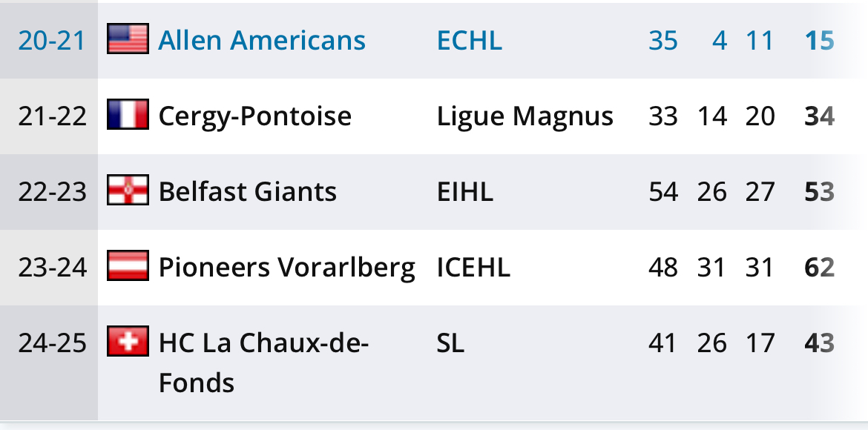The image size is (868, 430).
Task: Click the Ligue Magnus league name
Action: [525, 116]
